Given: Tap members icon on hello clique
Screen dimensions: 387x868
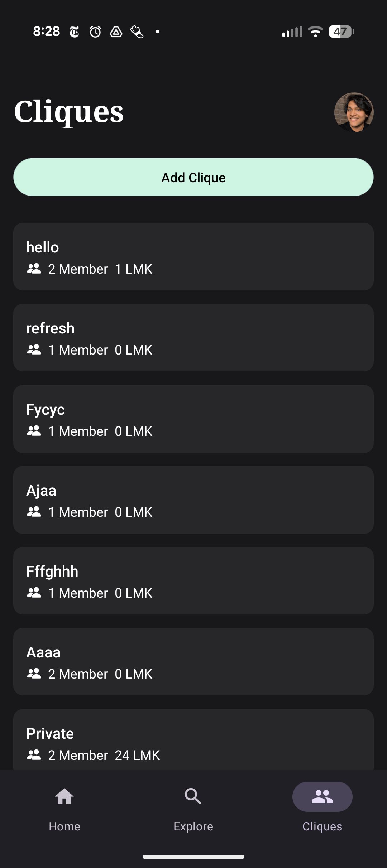Looking at the screenshot, I should 34,269.
